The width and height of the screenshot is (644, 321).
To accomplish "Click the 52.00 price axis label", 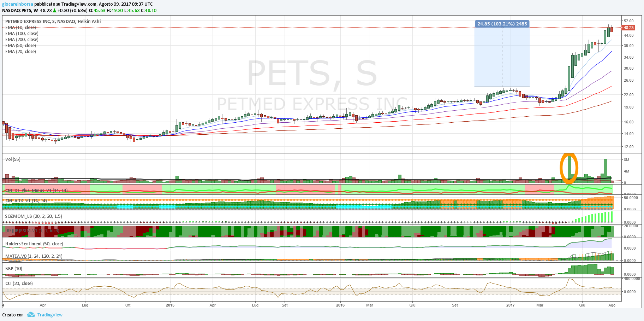I will (x=628, y=21).
